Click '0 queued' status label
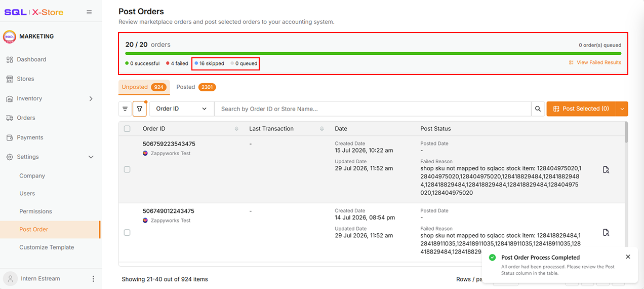The image size is (644, 289). [x=244, y=63]
